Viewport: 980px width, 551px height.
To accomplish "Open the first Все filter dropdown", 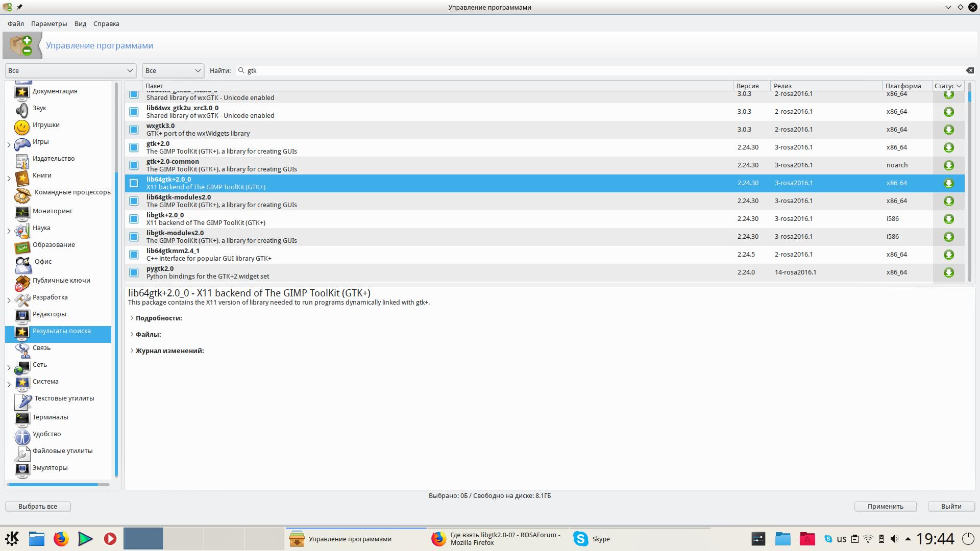I will pyautogui.click(x=70, y=70).
